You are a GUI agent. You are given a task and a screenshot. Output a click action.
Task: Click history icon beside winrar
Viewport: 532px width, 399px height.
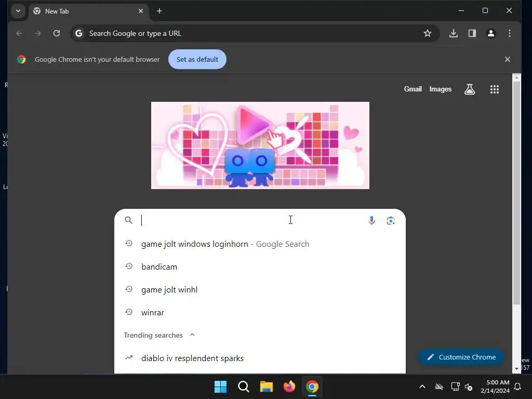tap(129, 312)
